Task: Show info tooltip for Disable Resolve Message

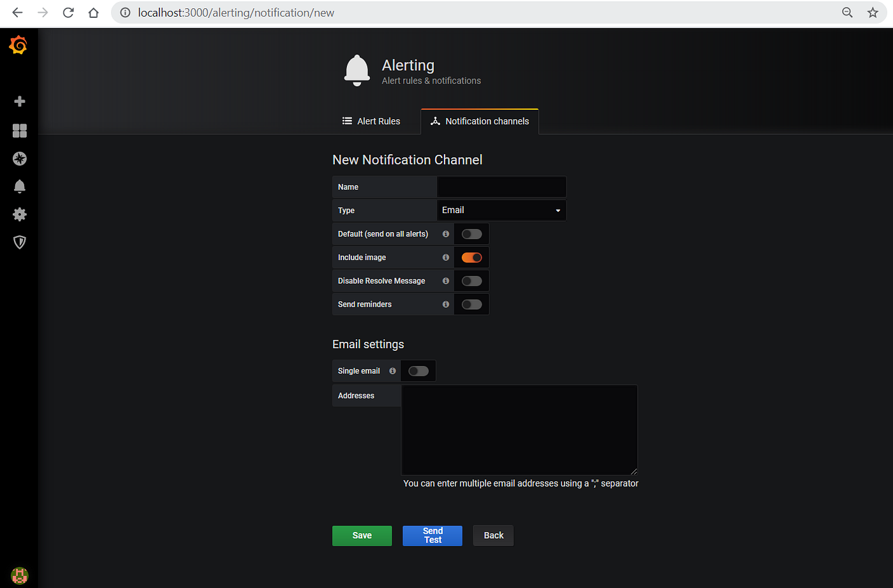Action: click(446, 281)
